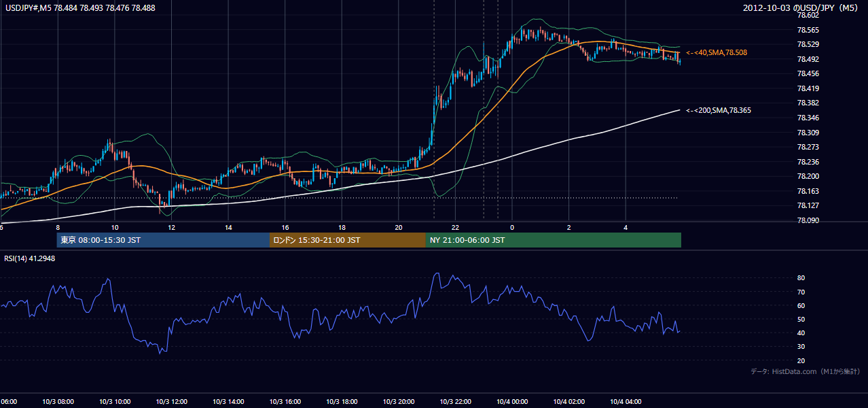Click bottom time label 10/3 20:00
Viewport: 868px width, 408px height.
click(399, 401)
